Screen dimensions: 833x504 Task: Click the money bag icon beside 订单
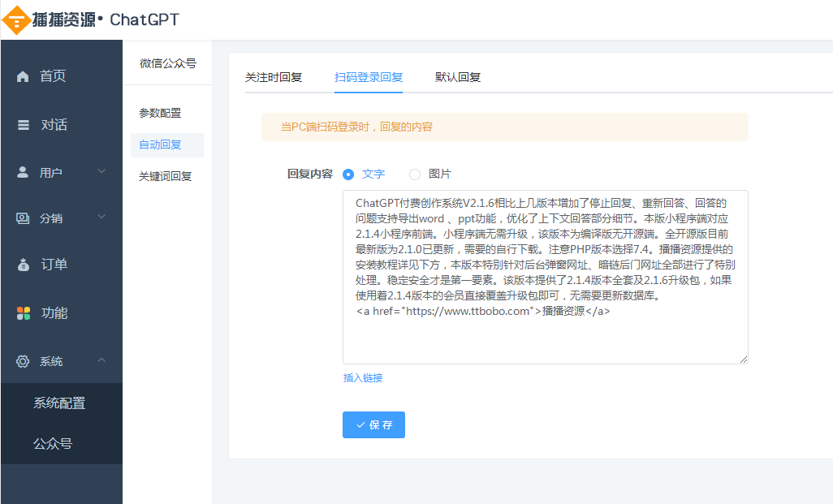(x=24, y=264)
